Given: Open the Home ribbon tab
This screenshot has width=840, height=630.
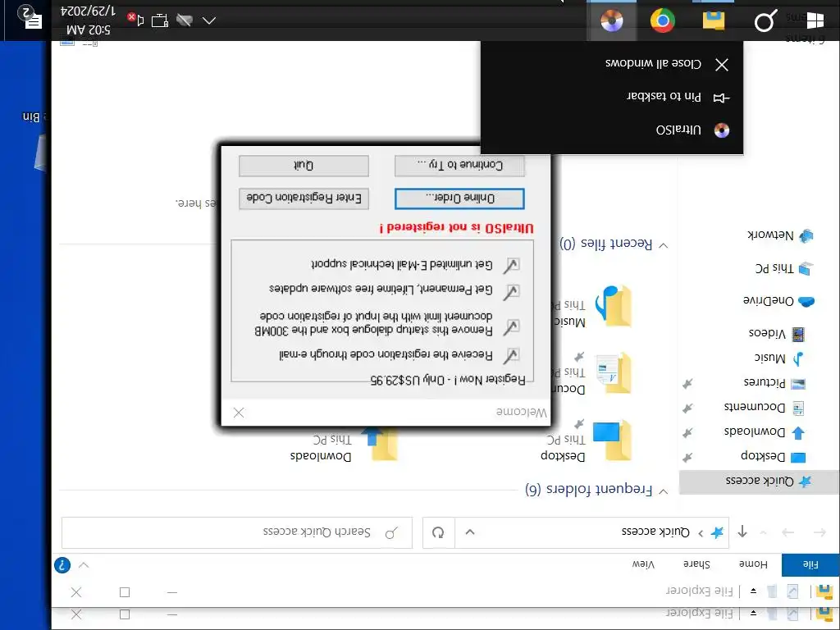Looking at the screenshot, I should click(753, 564).
